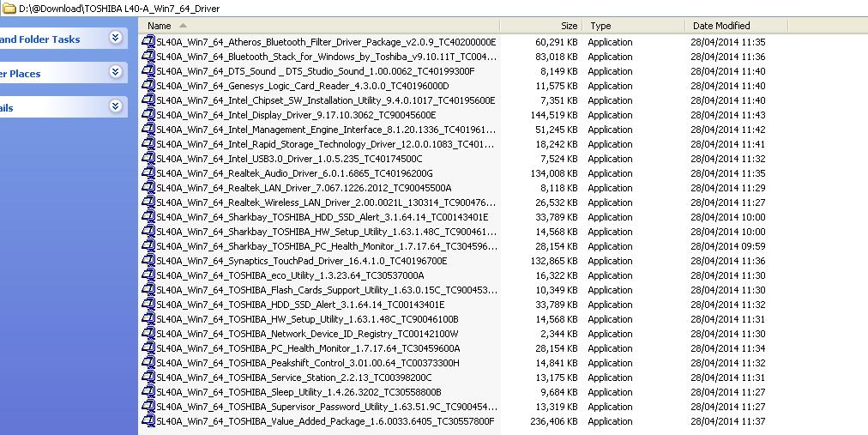Screen dimensions: 868x435
Task: Click the 134,008 KB size value
Action: pos(553,173)
